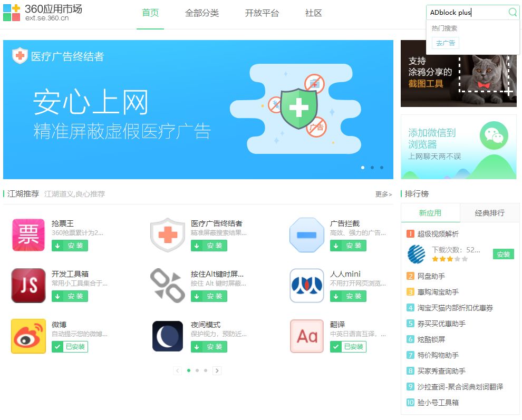Open the 夜间模式 moon icon
Viewport: 522px width, 420px height.
pos(168,336)
